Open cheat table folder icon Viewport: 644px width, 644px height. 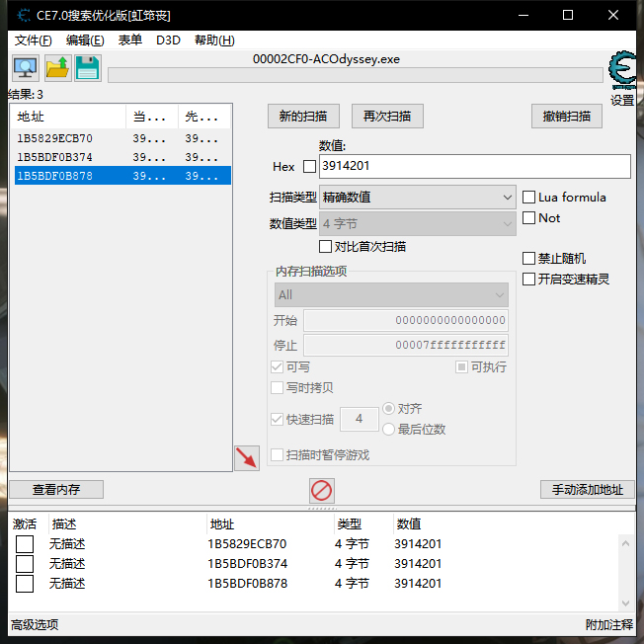pyautogui.click(x=57, y=68)
